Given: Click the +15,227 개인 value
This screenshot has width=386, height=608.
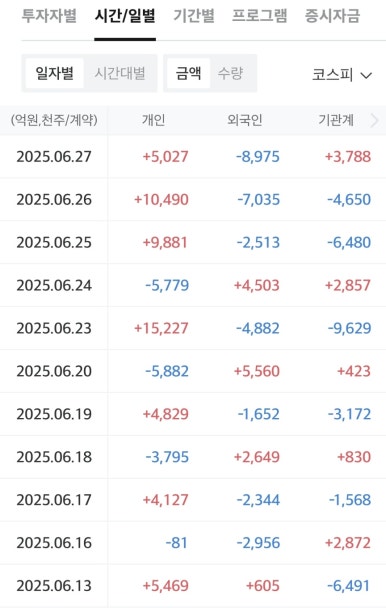Looking at the screenshot, I should pyautogui.click(x=161, y=328).
